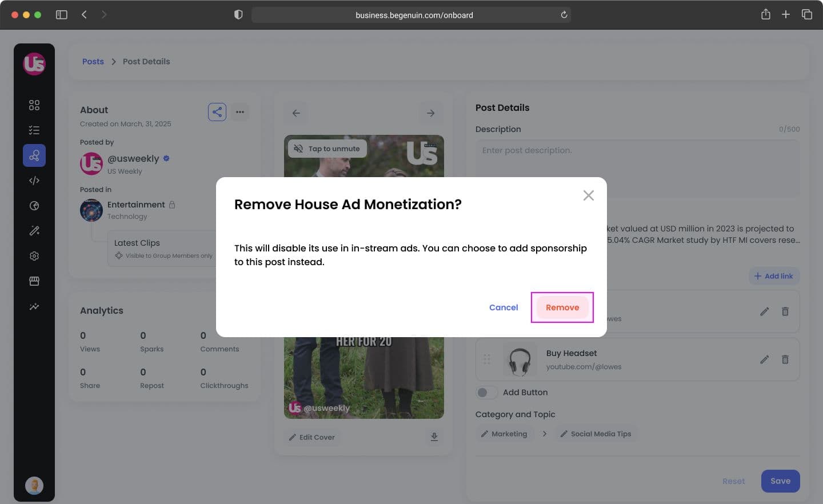Open the Entertainment group
823x504 pixels.
point(136,205)
